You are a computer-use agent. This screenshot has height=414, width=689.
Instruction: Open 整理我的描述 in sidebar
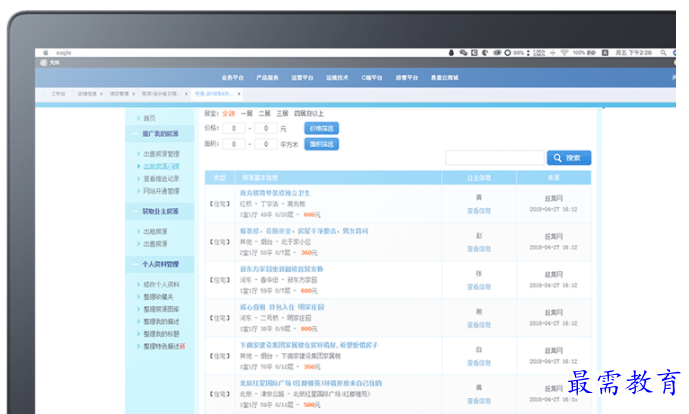coord(161,322)
